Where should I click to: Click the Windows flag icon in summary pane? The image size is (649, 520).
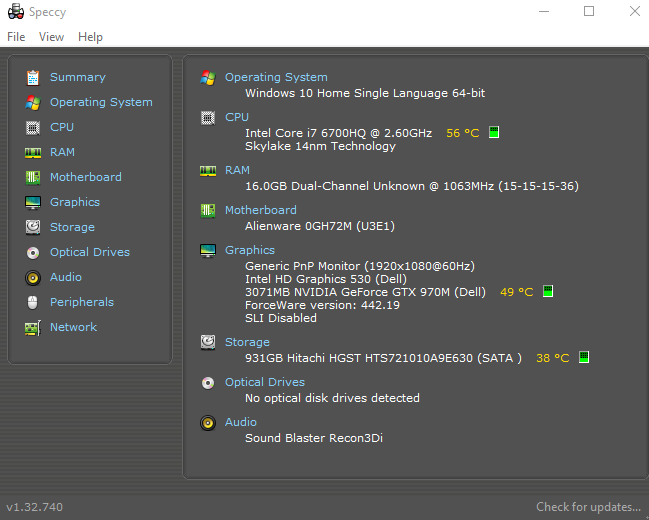tap(208, 78)
